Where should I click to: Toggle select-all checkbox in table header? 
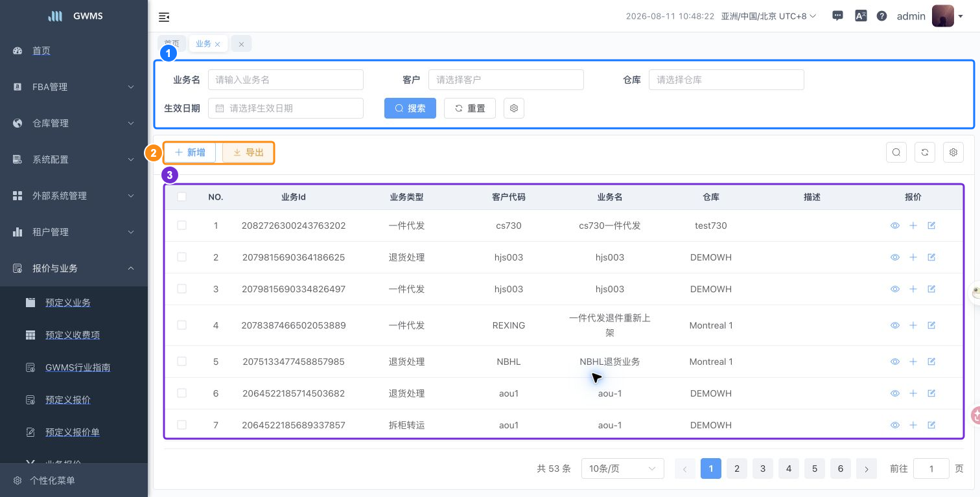click(181, 197)
